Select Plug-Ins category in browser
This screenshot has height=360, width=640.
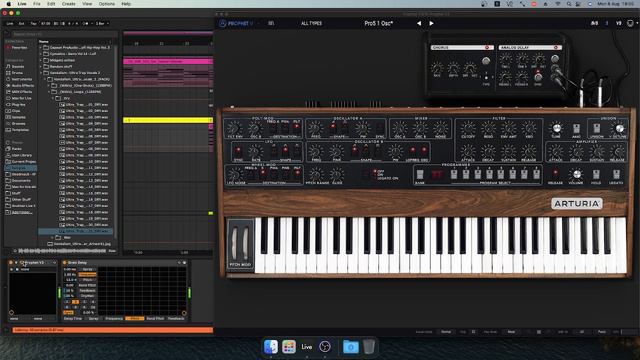pyautogui.click(x=16, y=104)
